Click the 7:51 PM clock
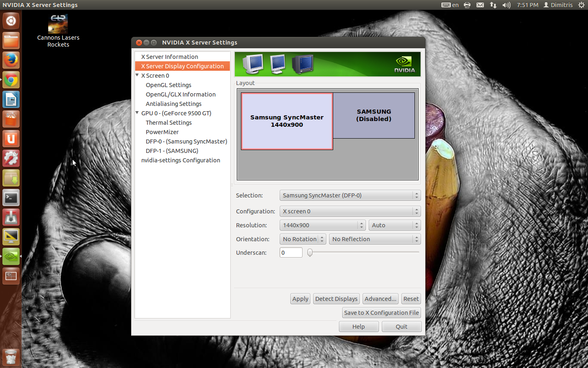 [x=528, y=5]
